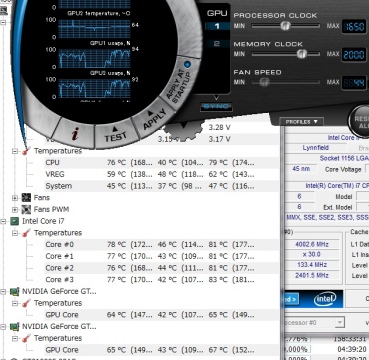
Task: Click the 3.17 V voltage value
Action: (x=220, y=139)
